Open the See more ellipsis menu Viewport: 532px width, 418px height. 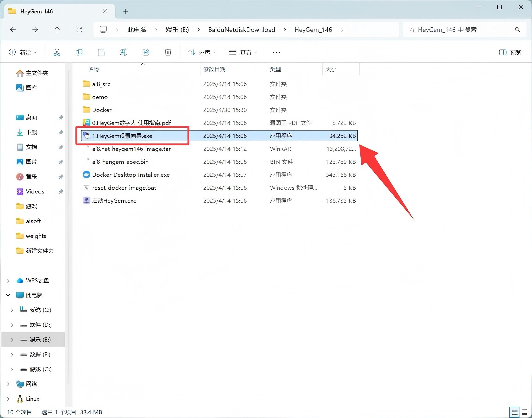click(x=276, y=52)
